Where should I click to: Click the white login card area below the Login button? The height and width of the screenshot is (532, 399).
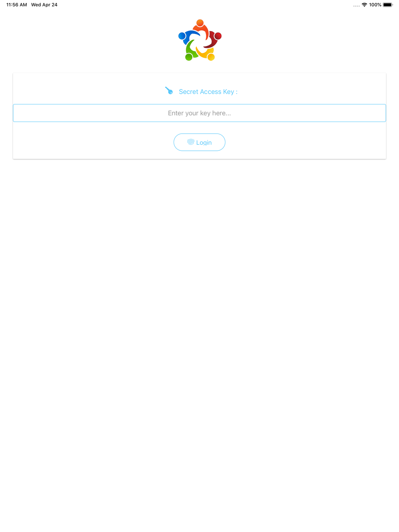click(199, 155)
